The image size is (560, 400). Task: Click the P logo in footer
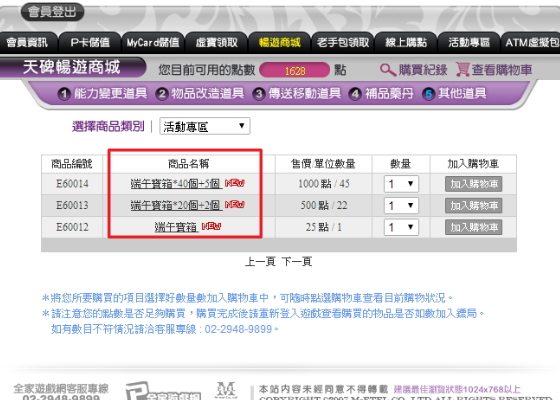(x=162, y=391)
